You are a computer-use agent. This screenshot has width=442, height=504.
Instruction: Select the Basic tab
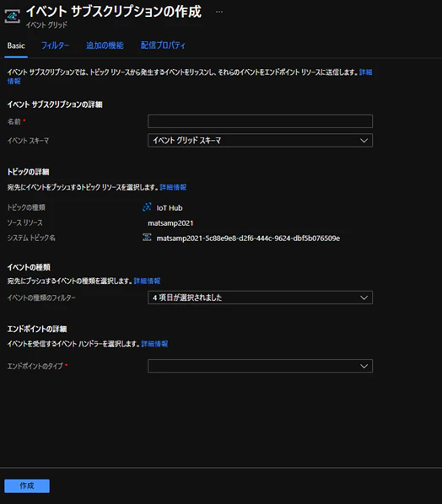tap(16, 46)
